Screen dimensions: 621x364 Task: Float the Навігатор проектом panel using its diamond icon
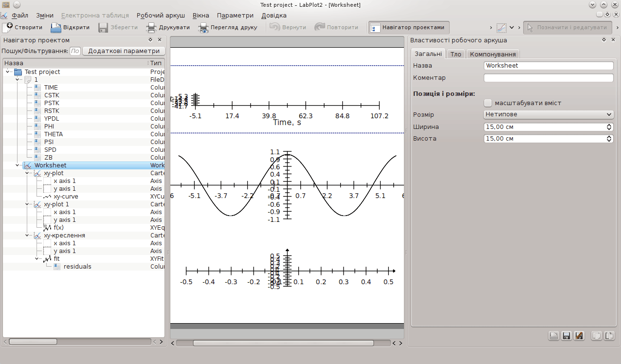click(x=150, y=40)
